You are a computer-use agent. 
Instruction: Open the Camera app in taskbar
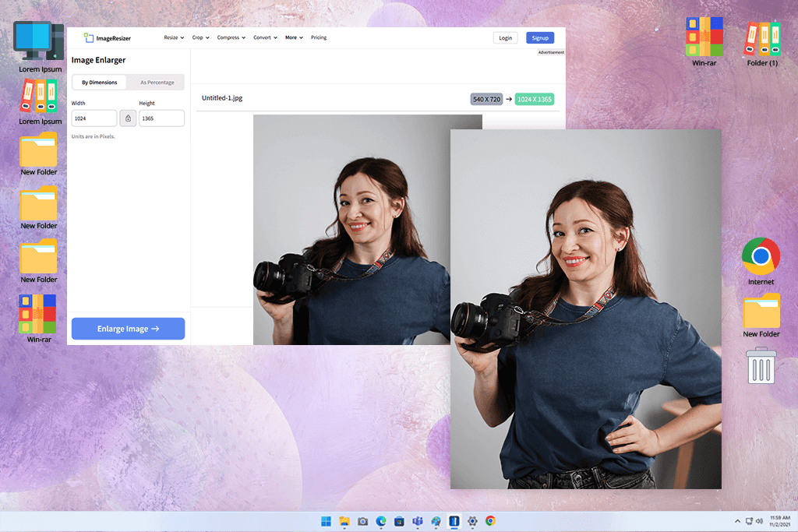tap(363, 521)
